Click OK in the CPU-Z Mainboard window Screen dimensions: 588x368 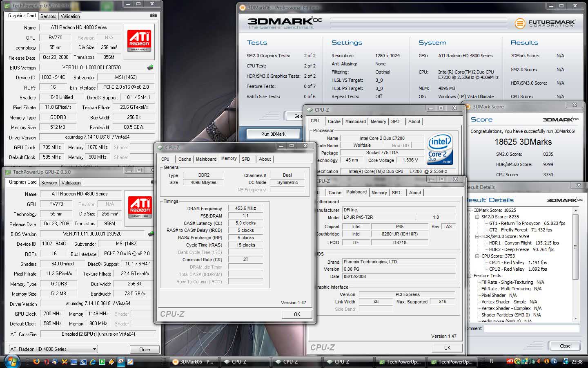[447, 348]
